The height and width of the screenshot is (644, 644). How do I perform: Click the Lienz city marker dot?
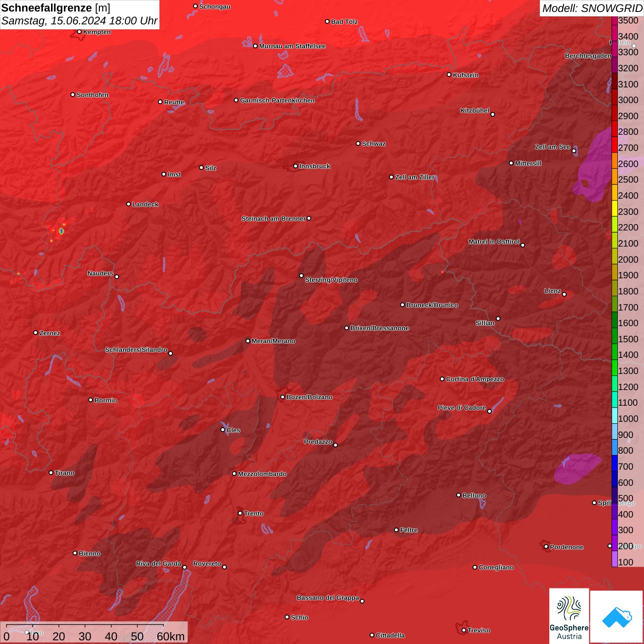(564, 294)
